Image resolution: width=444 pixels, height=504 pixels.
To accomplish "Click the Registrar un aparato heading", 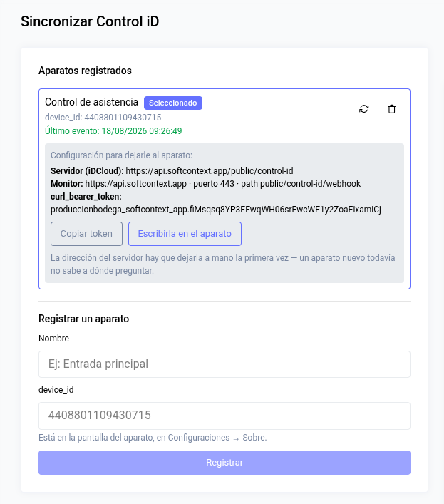I will click(x=84, y=319).
